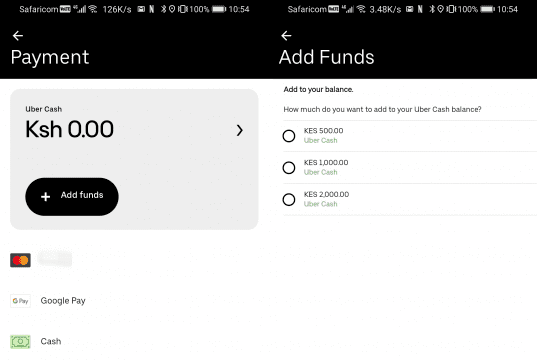Tap the Ksh 0.00 balance amount
Viewport: 537px width, 360px height.
click(x=70, y=129)
